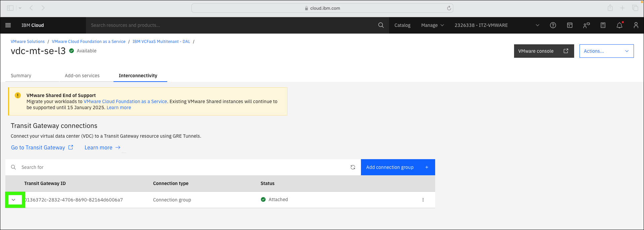Screen dimensions: 644x230
Task: Click the external-link icon on VMware console
Action: pos(566,51)
